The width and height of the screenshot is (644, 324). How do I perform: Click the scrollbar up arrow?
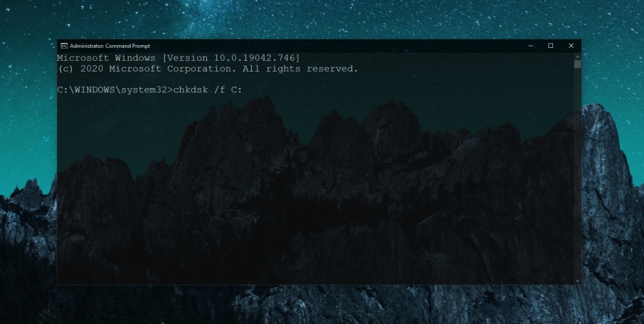[577, 56]
